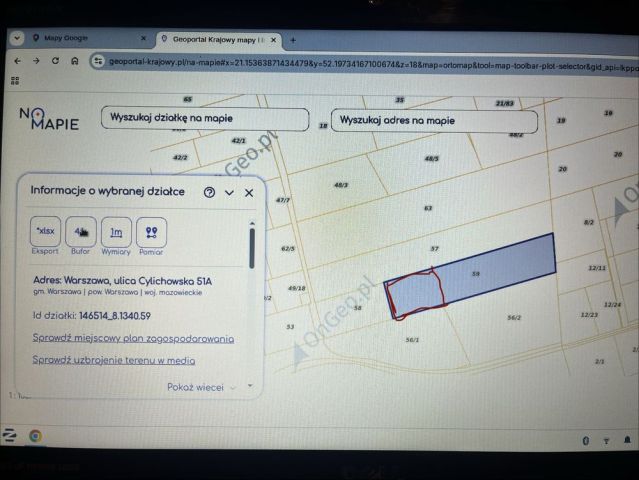View site information icon in address bar
The width and height of the screenshot is (639, 480).
(x=98, y=62)
